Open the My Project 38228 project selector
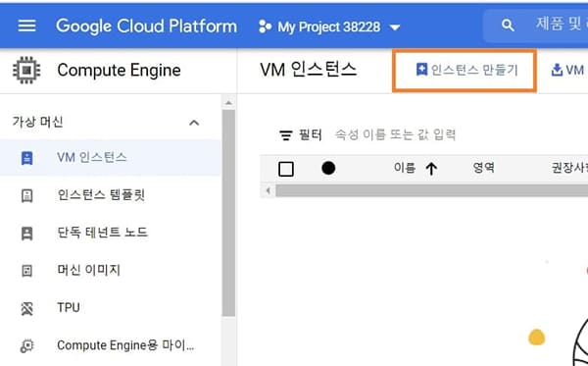 click(329, 26)
